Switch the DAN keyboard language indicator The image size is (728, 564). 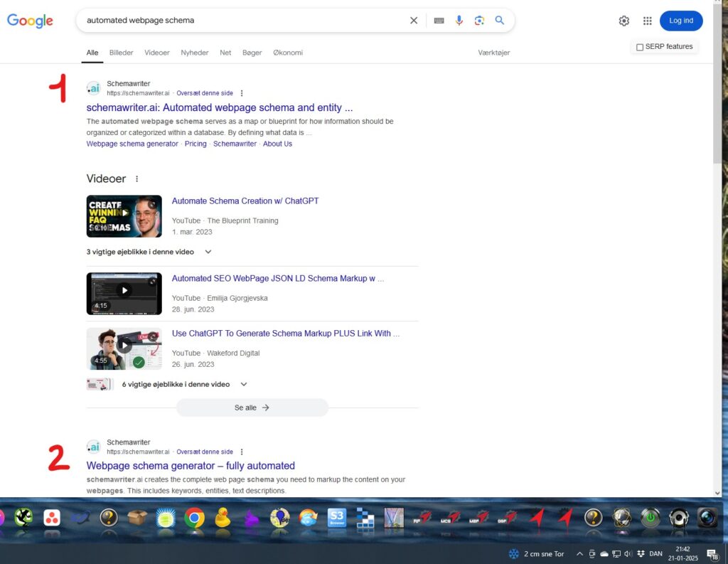coord(655,554)
